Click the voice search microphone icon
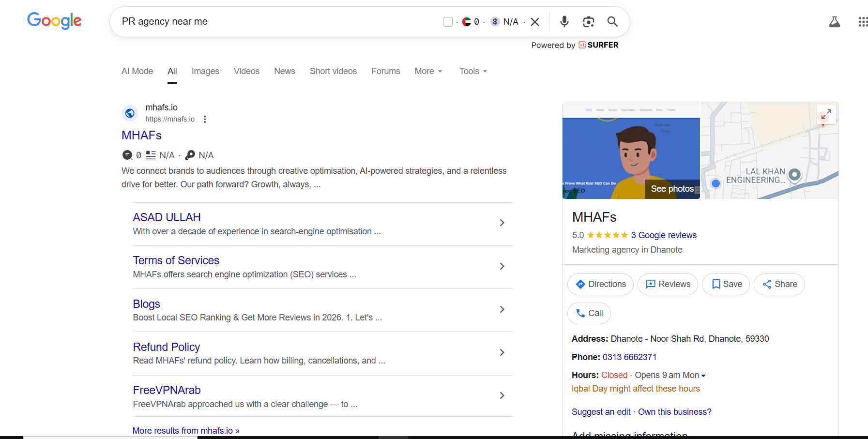The width and height of the screenshot is (868, 439). [x=564, y=22]
